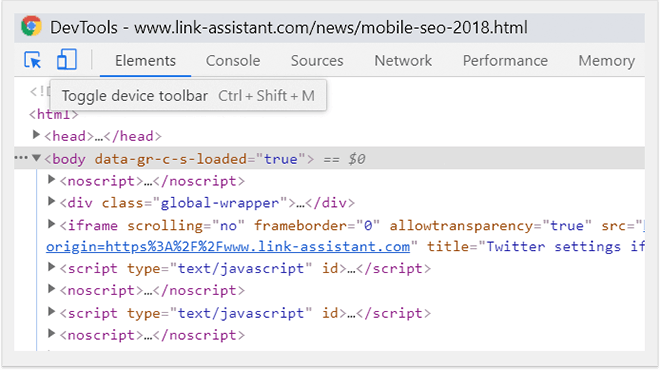Collapse the body element node
Screen dimensions: 660x370
tap(36, 158)
